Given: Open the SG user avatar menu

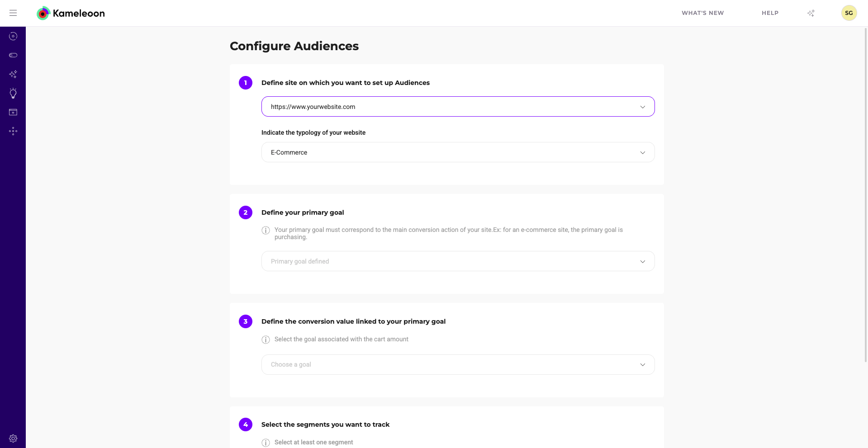Looking at the screenshot, I should point(849,13).
